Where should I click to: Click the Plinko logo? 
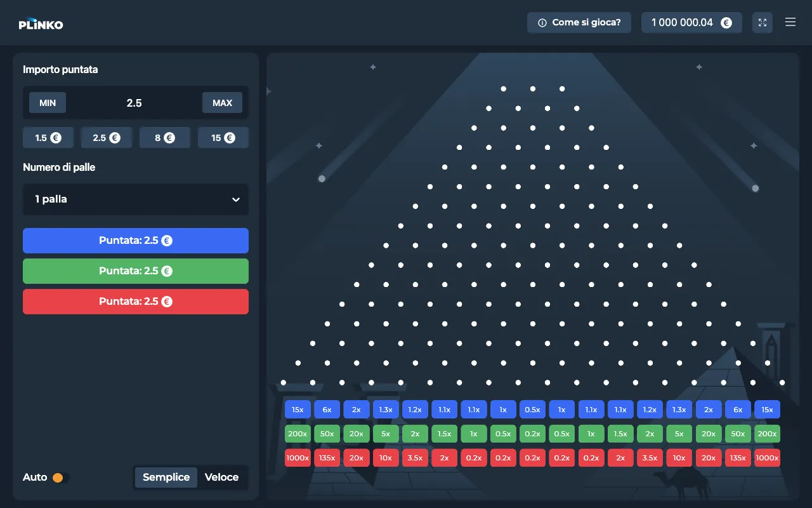[x=41, y=23]
